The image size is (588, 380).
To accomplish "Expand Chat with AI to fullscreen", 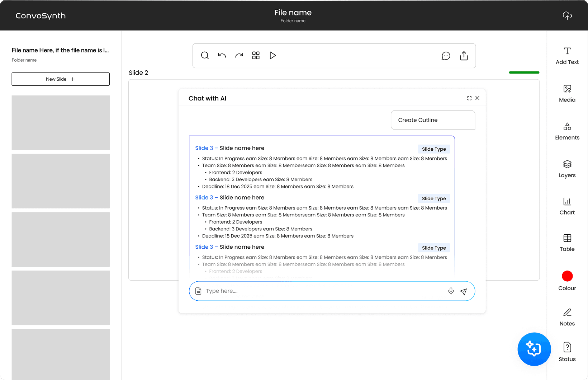I will [469, 98].
